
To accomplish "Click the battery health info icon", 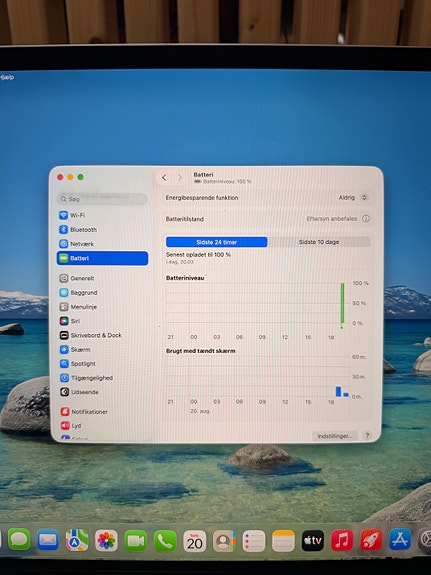I will 366,219.
